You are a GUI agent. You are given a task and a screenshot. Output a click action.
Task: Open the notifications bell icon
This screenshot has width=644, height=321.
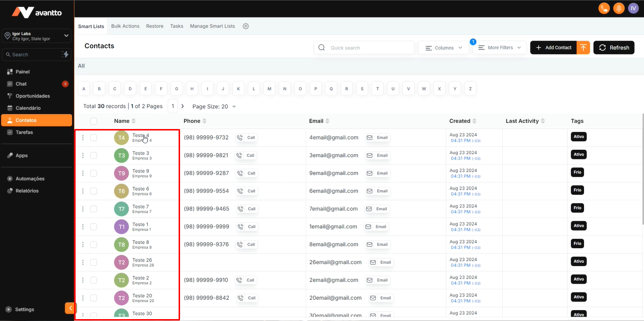click(618, 8)
